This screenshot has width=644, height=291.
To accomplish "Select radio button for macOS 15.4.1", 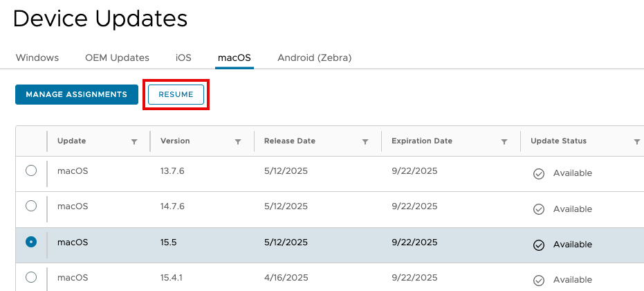I will coord(31,277).
